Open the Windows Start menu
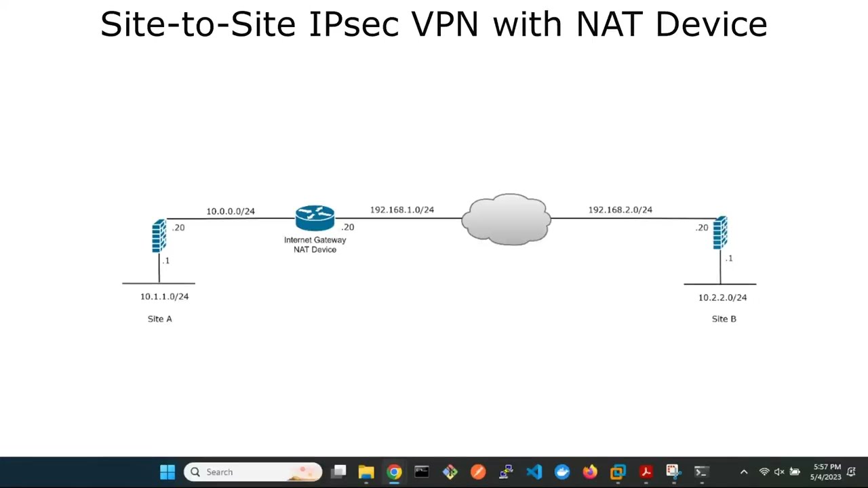The height and width of the screenshot is (488, 868). click(167, 472)
